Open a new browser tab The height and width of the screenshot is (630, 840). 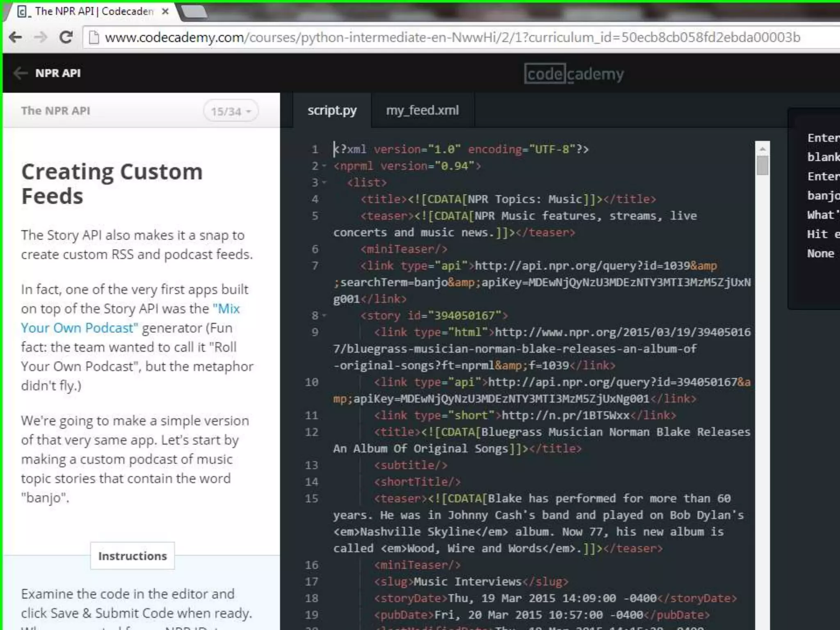tap(194, 11)
